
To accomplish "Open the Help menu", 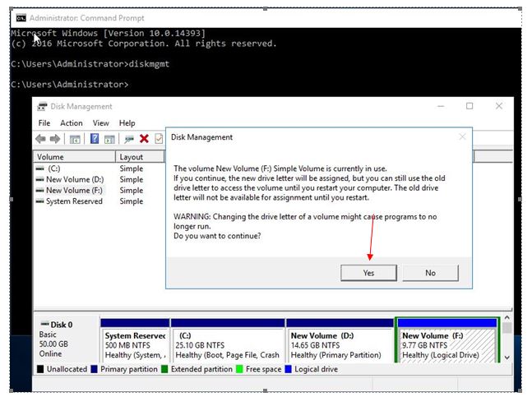I will pos(127,123).
